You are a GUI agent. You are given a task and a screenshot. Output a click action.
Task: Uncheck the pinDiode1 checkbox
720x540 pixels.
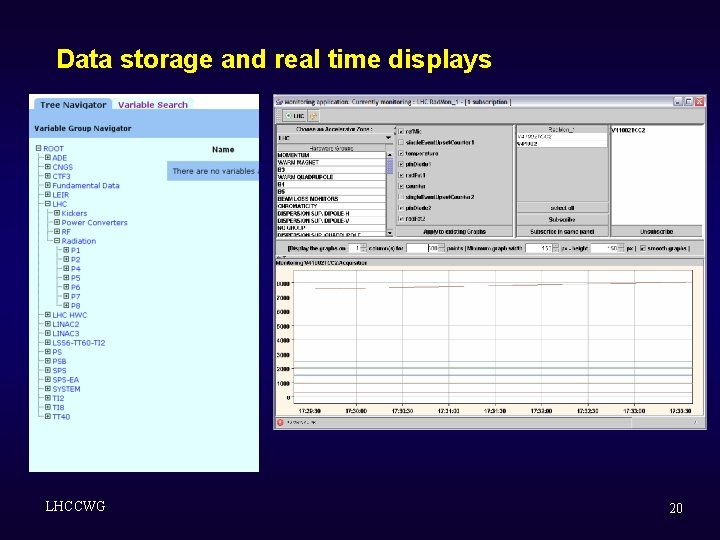[x=401, y=164]
